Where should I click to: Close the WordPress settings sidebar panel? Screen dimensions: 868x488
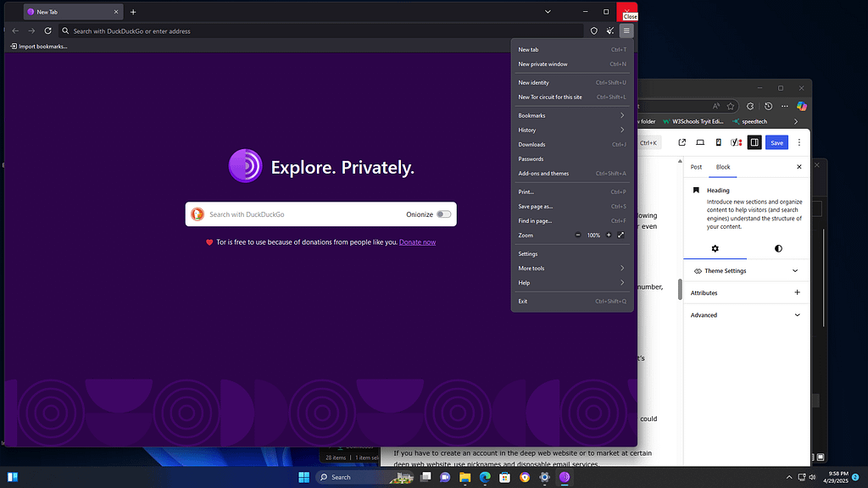click(798, 167)
